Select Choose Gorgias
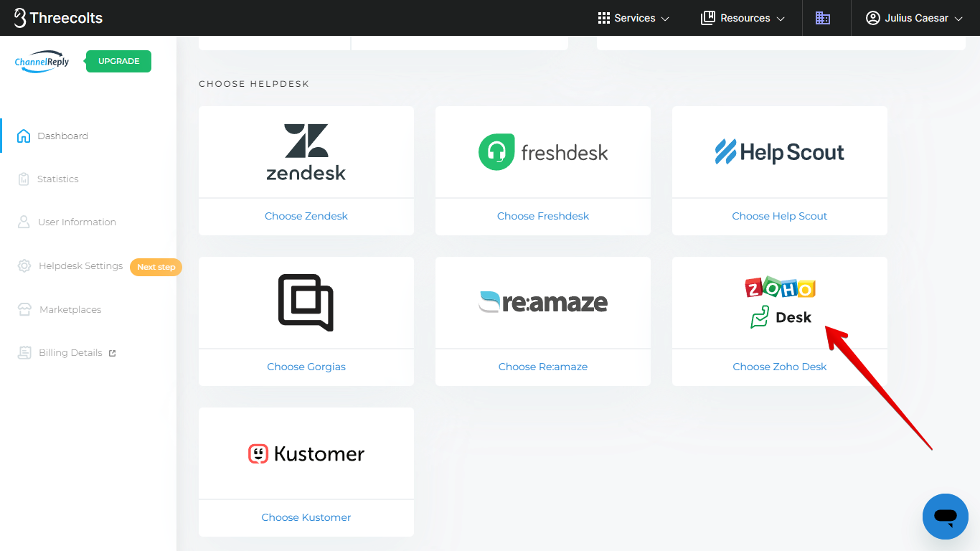Viewport: 980px width, 551px height. coord(306,367)
